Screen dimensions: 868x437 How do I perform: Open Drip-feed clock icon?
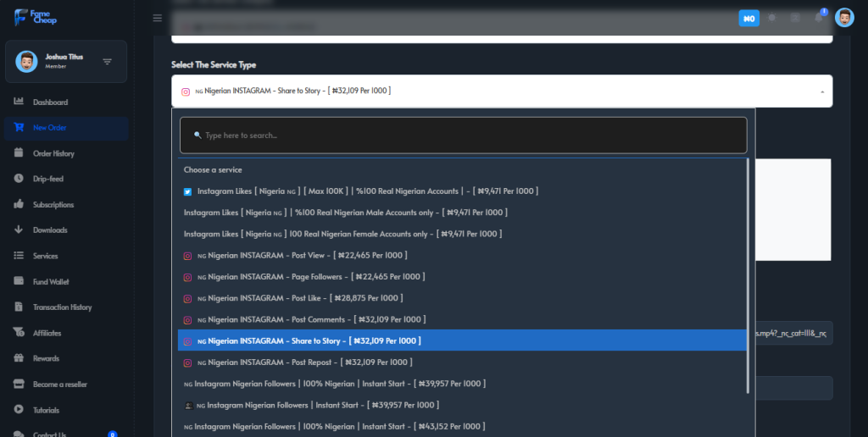coord(19,178)
